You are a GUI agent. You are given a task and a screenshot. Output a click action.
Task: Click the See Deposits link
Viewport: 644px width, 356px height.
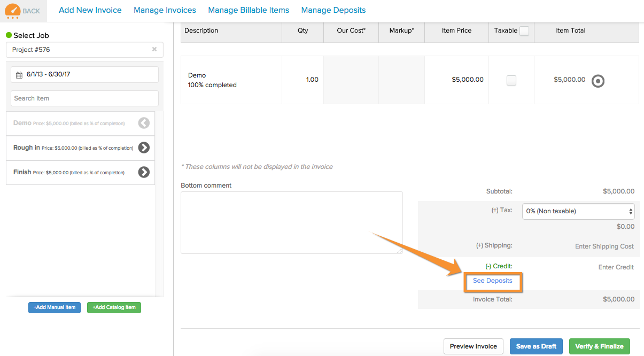(493, 281)
